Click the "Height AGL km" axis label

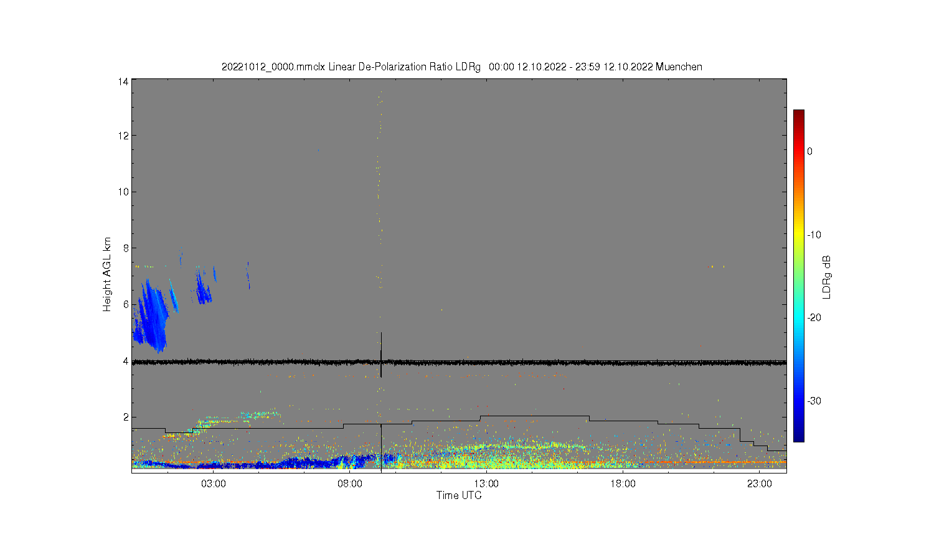(x=107, y=274)
